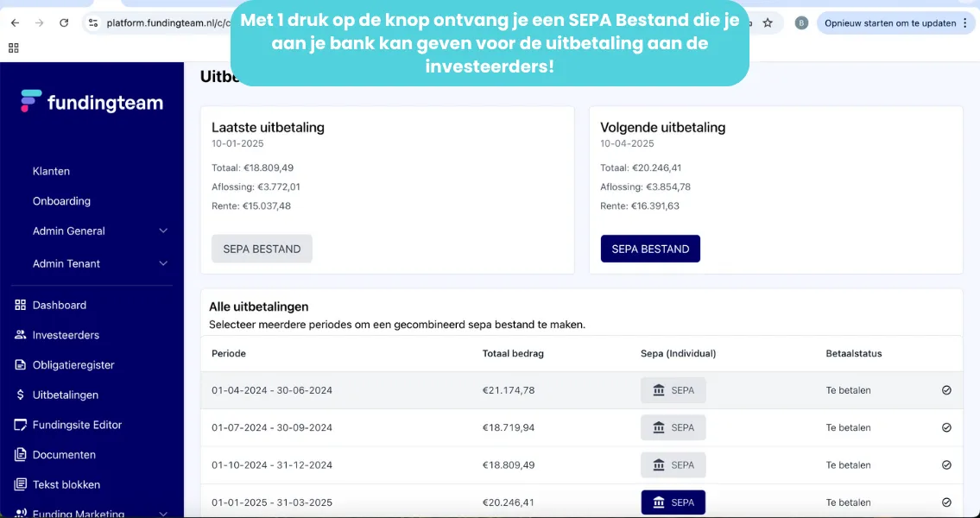Viewport: 980px width, 518px height.
Task: Open the Klanten menu item
Action: (x=51, y=171)
